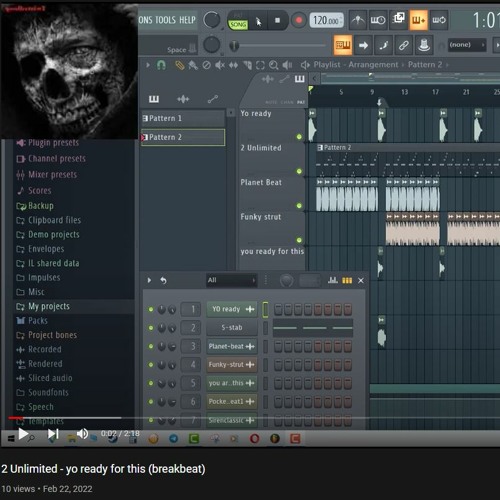Click the 120.000 tempo field
500x500 pixels.
pyautogui.click(x=326, y=21)
